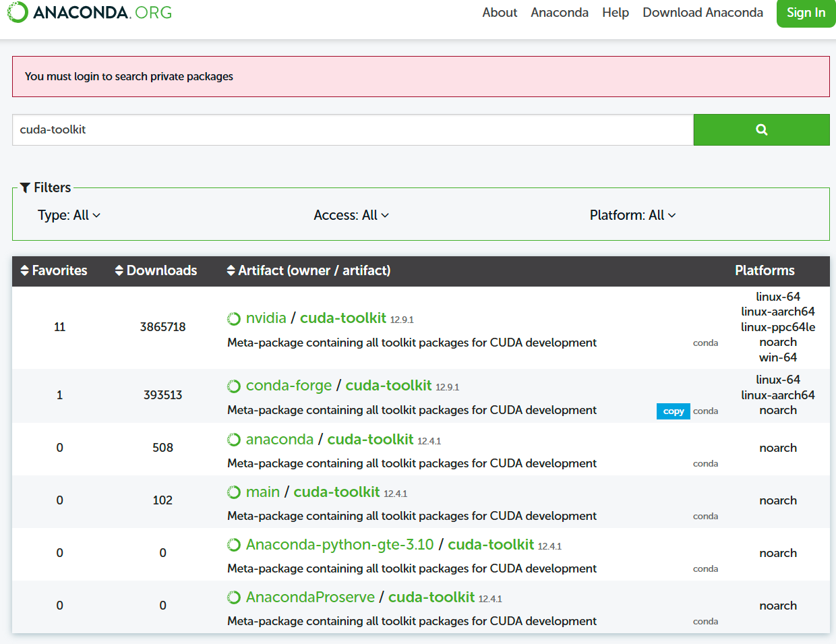This screenshot has height=644, width=836.
Task: Open the Type: All filter dropdown
Action: point(69,215)
